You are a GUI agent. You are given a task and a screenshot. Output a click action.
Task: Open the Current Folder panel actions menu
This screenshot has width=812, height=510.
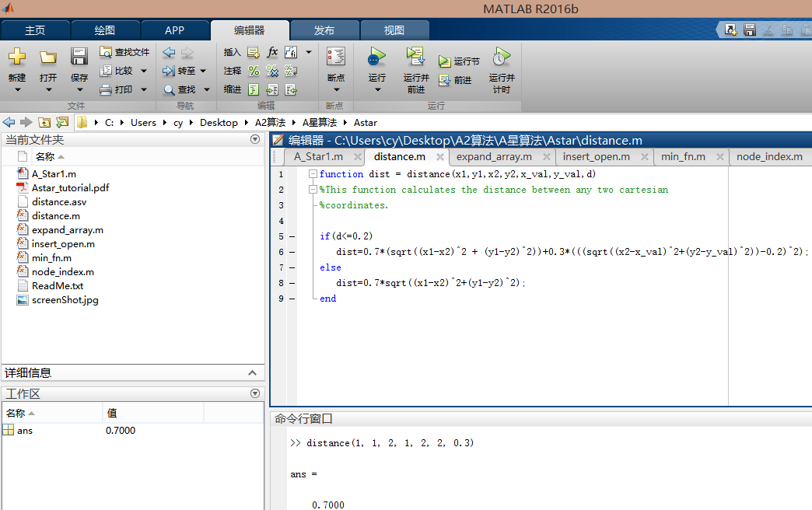coord(254,139)
